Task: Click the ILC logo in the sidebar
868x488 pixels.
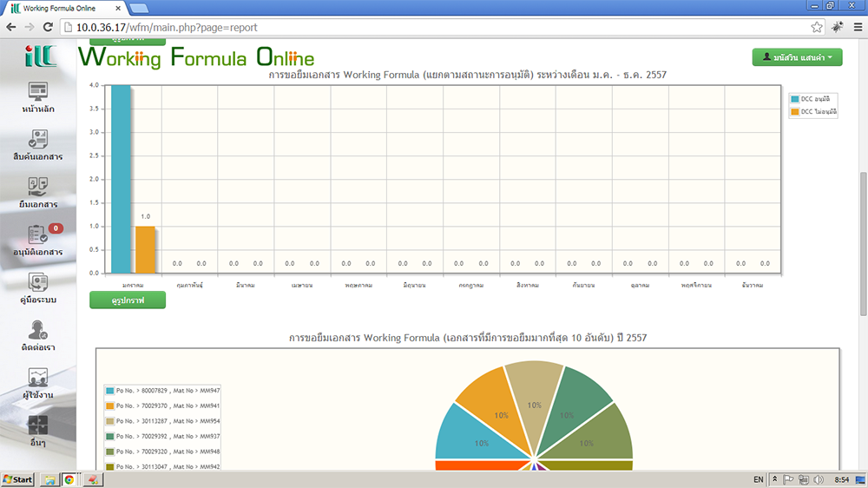Action: pyautogui.click(x=40, y=56)
